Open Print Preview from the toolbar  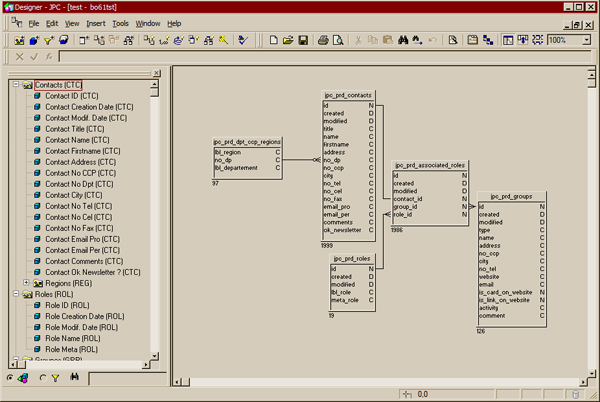338,40
